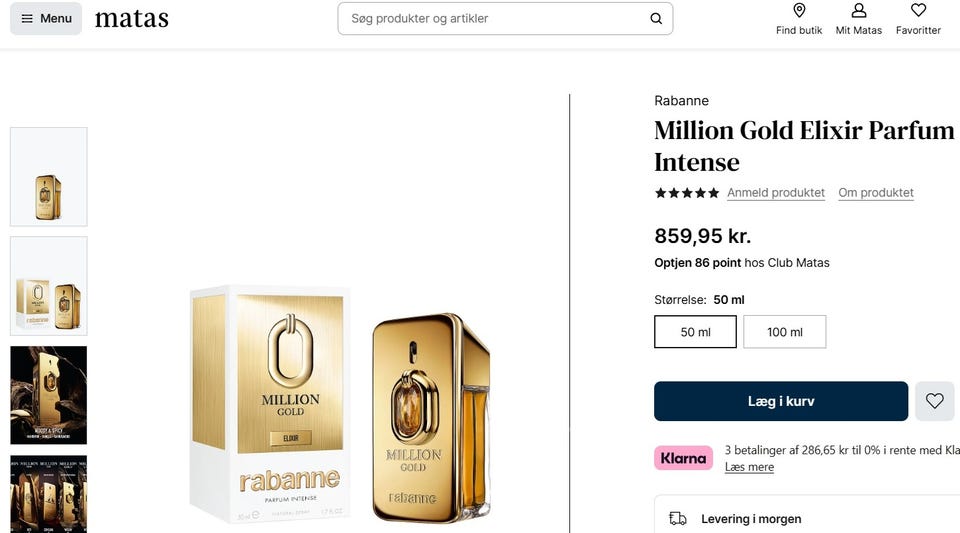Toggle favorite heart next to cart button
960x533 pixels.
[935, 401]
